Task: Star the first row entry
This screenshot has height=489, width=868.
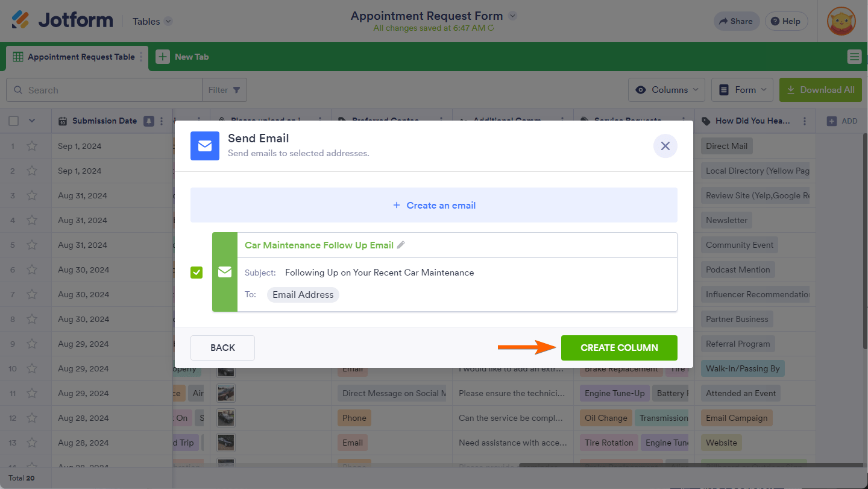Action: coord(32,146)
